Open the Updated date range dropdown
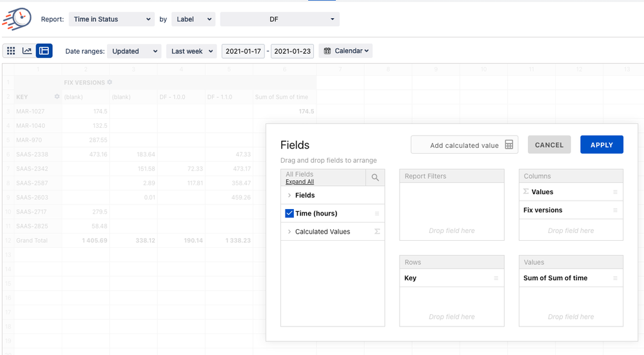The image size is (644, 355). pos(134,51)
